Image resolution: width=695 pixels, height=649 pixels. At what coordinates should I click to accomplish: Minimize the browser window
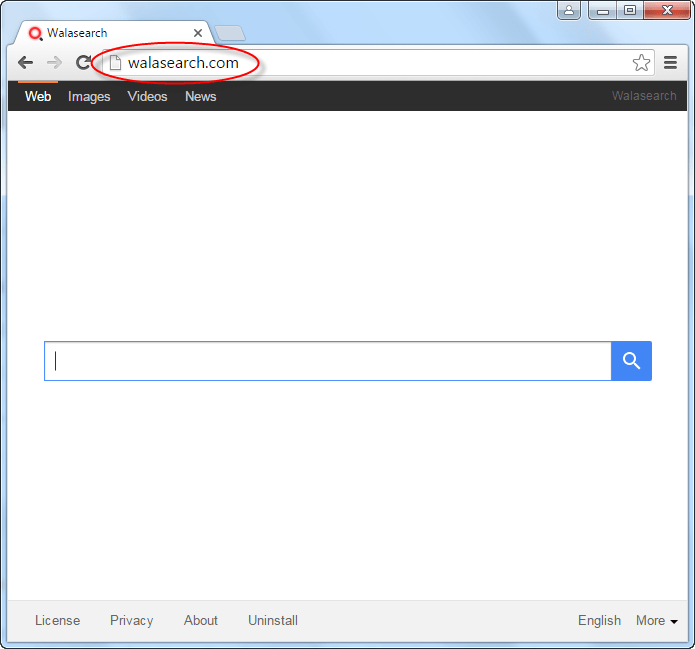[602, 10]
